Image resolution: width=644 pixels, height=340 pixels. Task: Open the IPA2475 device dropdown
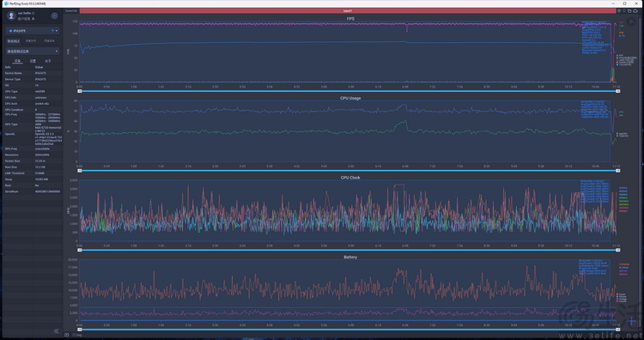click(33, 31)
